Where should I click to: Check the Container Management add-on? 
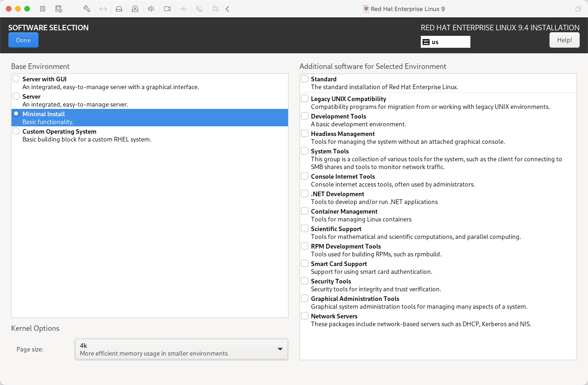(x=305, y=211)
